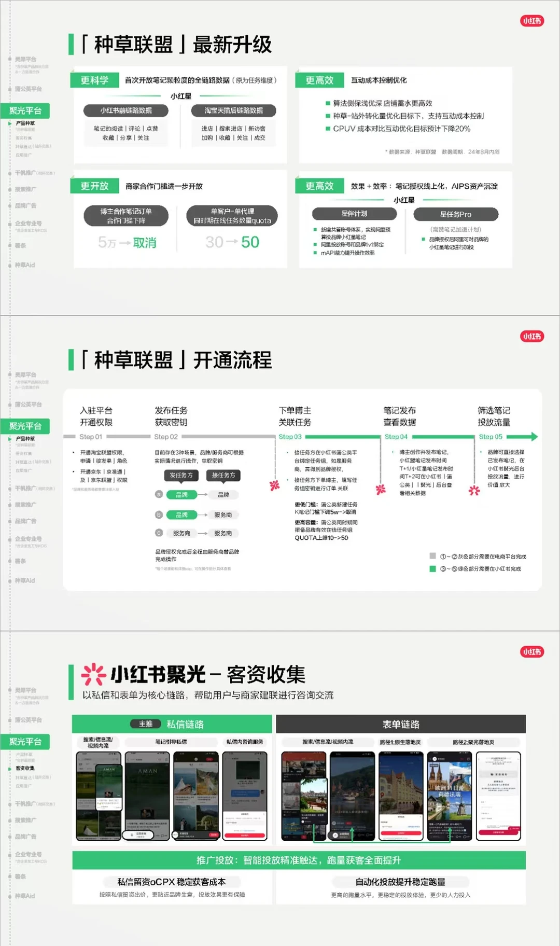Click the Step 03 label
The height and width of the screenshot is (946, 560).
point(290,437)
